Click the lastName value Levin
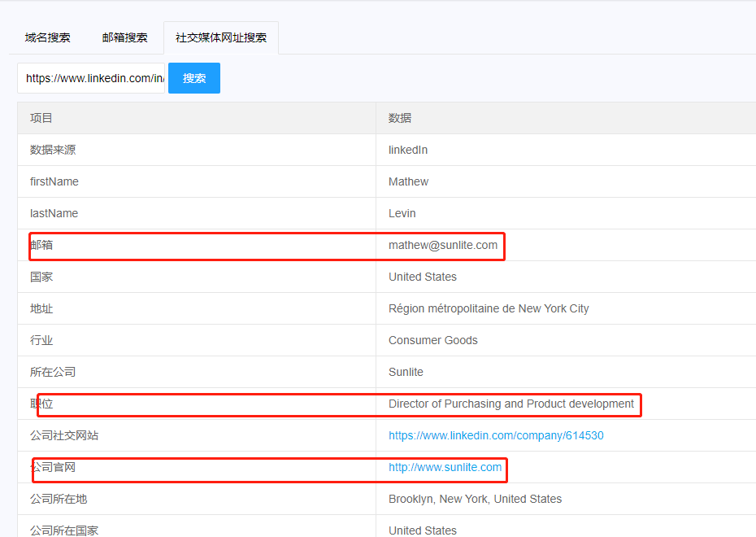 [402, 213]
